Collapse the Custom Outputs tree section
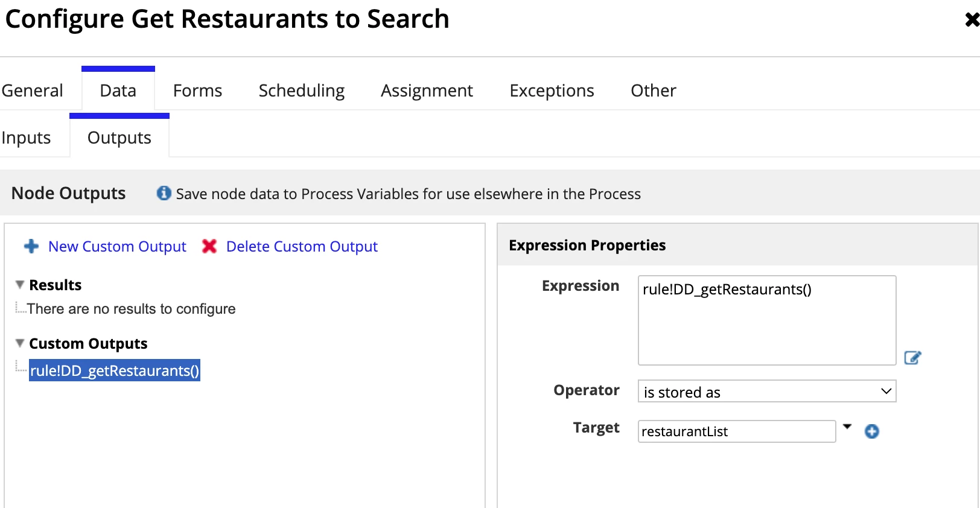 pyautogui.click(x=20, y=343)
